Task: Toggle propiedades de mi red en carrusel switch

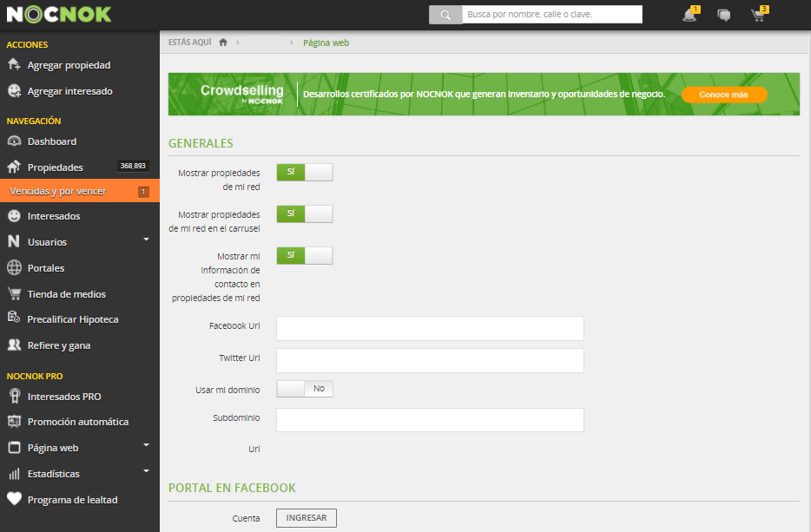Action: (305, 213)
